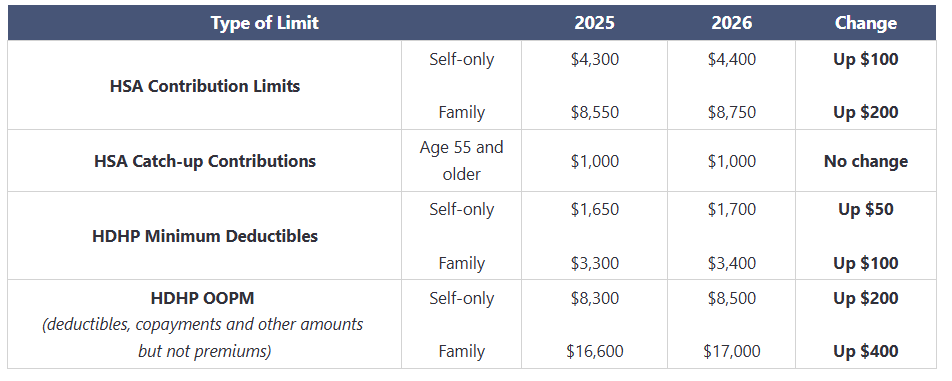Screen dimensions: 952x381
Task: Click the $3,400 family deductible value
Action: click(x=732, y=263)
